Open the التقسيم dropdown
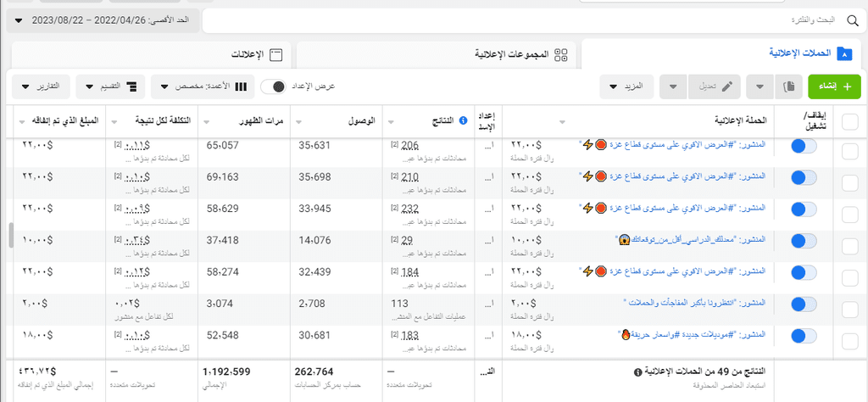Image resolution: width=868 pixels, height=402 pixels. tap(110, 87)
